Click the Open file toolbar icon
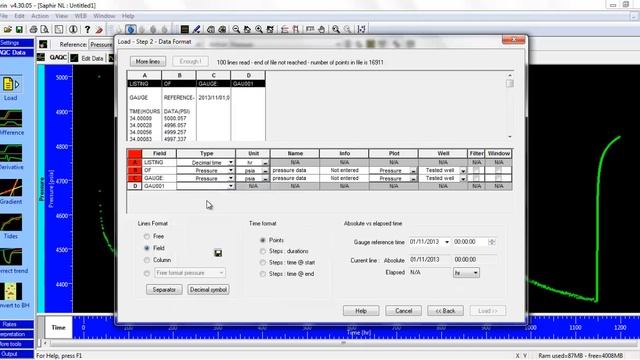This screenshot has height=360, width=640. (x=7, y=29)
